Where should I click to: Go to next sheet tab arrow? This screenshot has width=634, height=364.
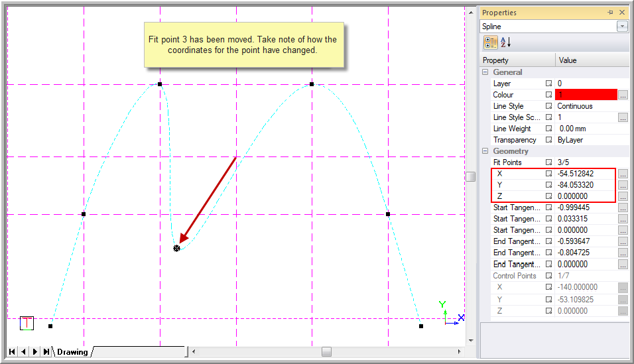click(x=35, y=351)
